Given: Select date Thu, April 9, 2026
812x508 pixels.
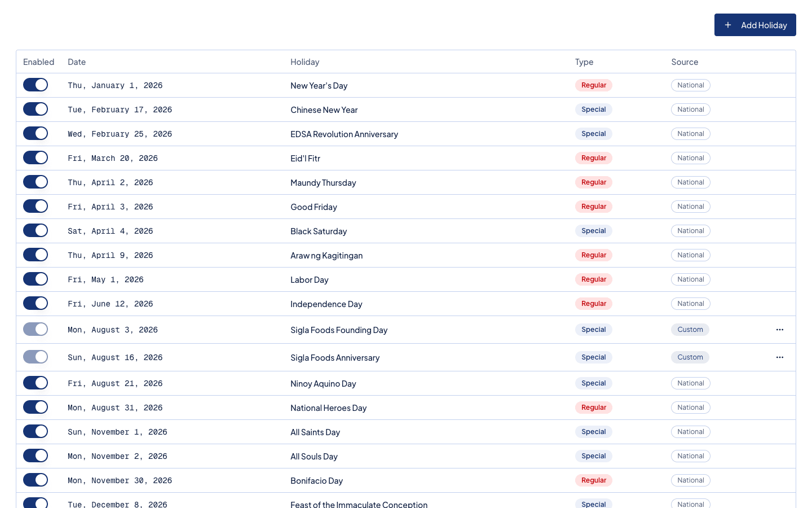Looking at the screenshot, I should (x=111, y=256).
